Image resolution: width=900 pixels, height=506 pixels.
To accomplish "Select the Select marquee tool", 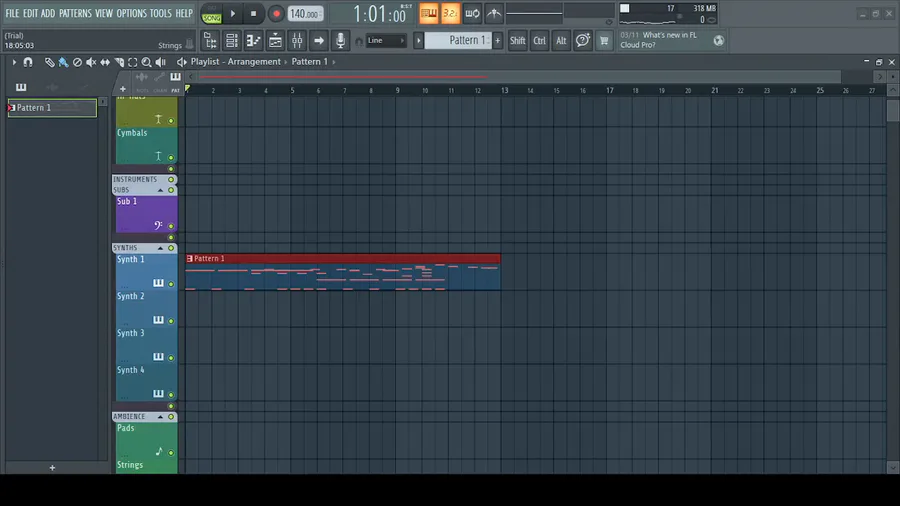I will click(x=133, y=62).
